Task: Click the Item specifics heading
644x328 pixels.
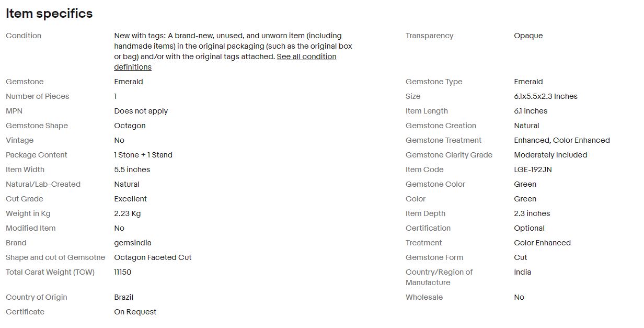Action: point(49,14)
